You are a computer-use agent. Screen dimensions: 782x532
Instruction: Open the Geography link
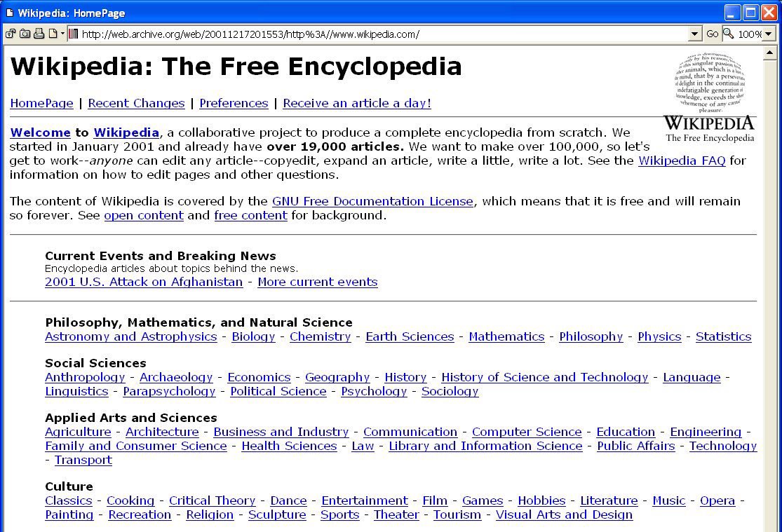point(337,377)
